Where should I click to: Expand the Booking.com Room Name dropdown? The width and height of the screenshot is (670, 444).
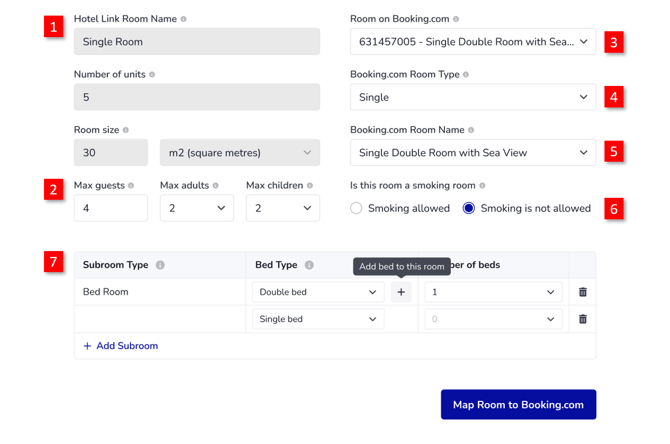(472, 153)
